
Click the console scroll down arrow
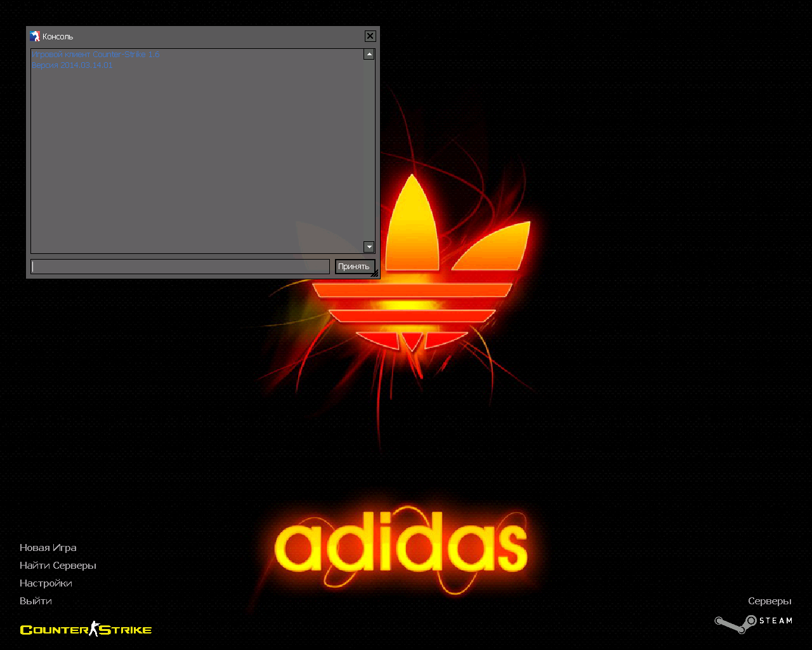pos(369,246)
